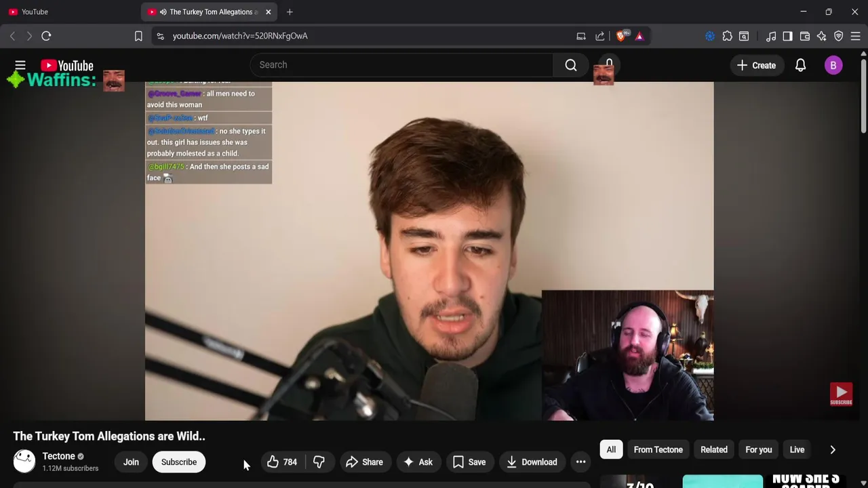Install or cast screen icon in address bar
868x488 pixels.
pos(581,36)
